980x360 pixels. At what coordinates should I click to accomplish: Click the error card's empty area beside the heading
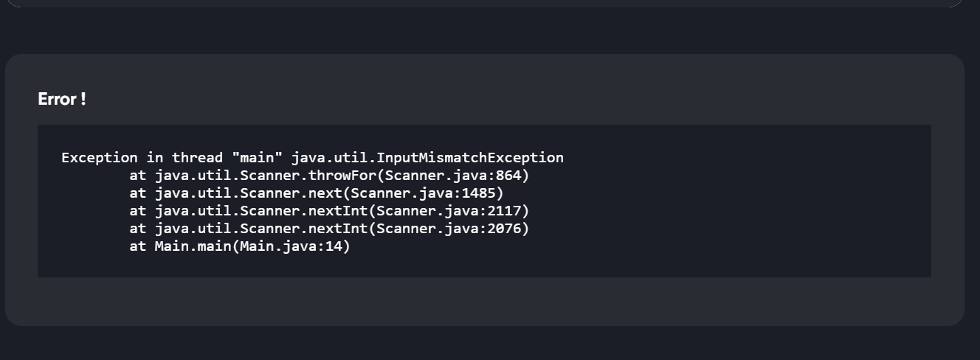pyautogui.click(x=517, y=97)
